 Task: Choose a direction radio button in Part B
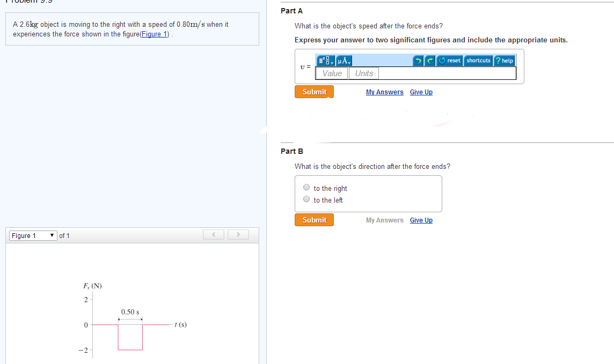click(x=306, y=187)
